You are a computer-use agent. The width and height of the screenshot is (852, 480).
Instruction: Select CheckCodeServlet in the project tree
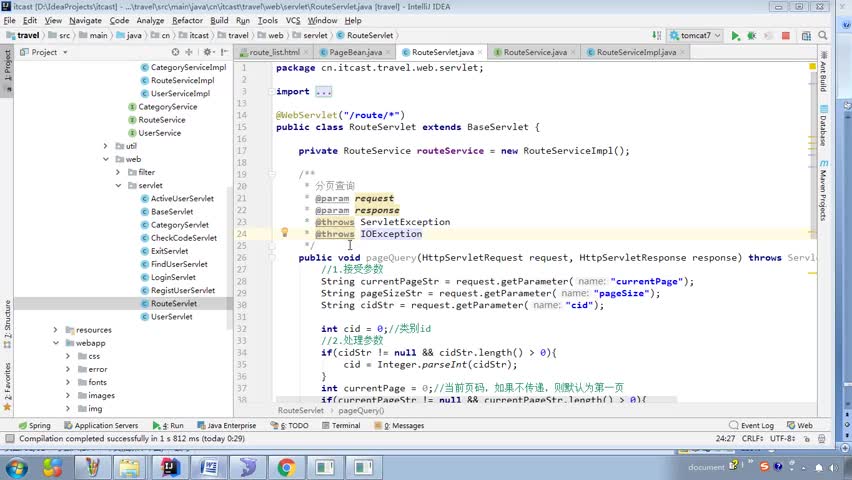(x=183, y=238)
